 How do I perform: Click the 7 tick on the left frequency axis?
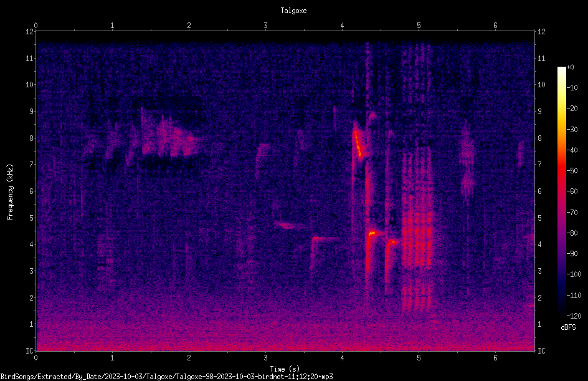[x=32, y=165]
